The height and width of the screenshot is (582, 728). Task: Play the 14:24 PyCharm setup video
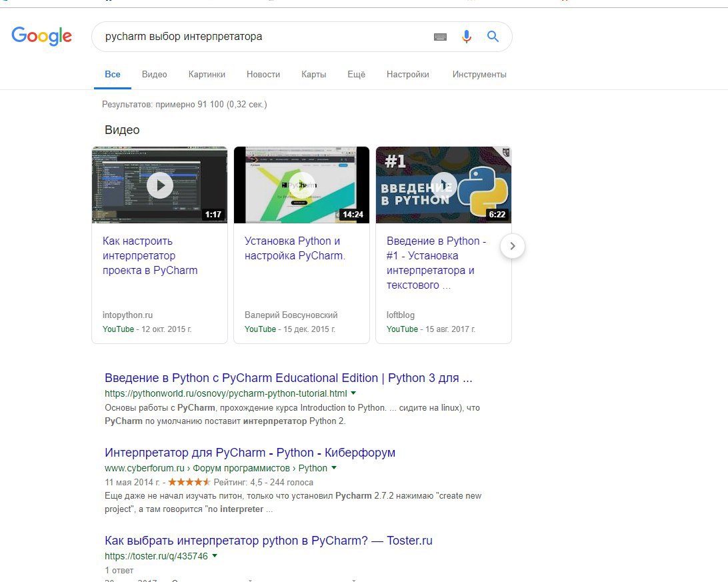coord(302,185)
